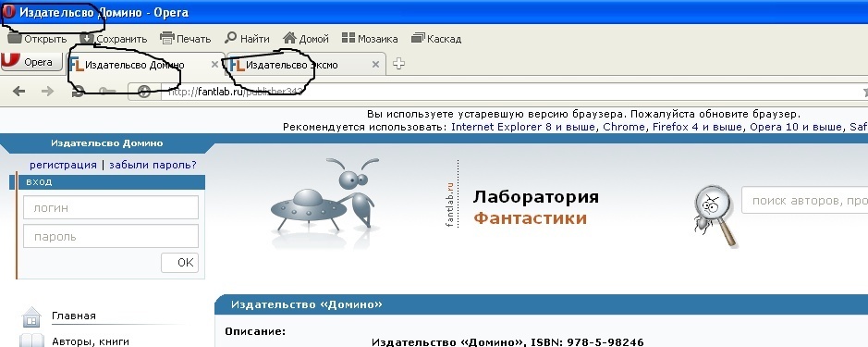
Task: Click the Издательство «Домино» header
Action: tap(307, 304)
